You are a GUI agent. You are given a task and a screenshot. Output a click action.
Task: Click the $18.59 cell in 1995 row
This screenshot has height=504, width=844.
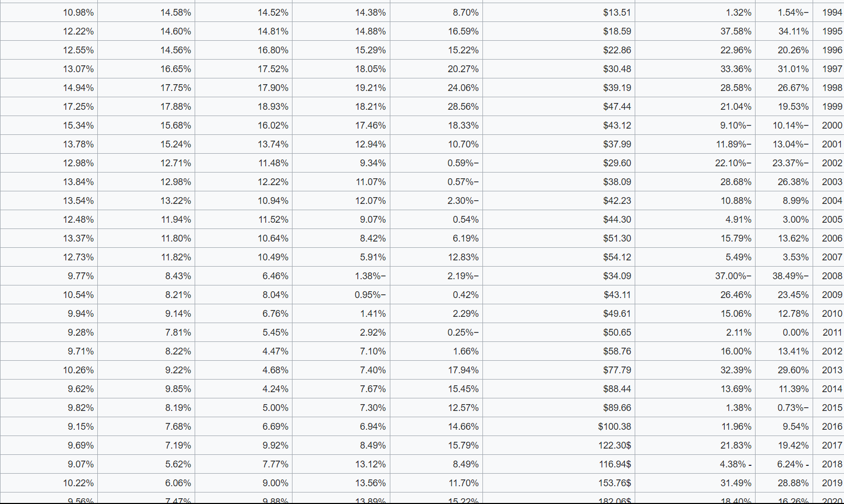[x=617, y=31]
